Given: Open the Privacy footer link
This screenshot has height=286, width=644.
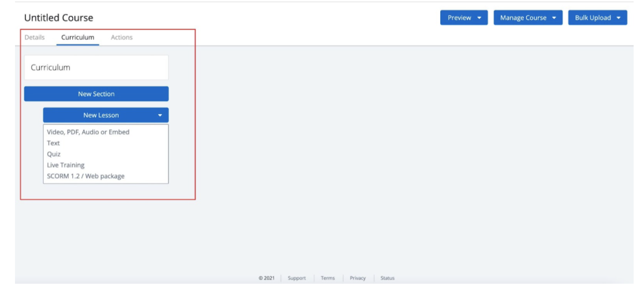Looking at the screenshot, I should pos(358,278).
